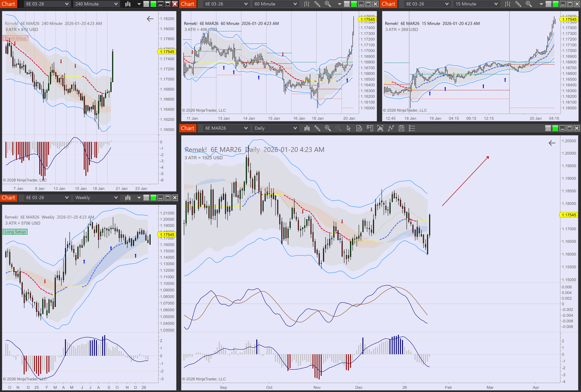Activate Zoom Out on the Daily chart
The image size is (581, 392).
point(338,128)
